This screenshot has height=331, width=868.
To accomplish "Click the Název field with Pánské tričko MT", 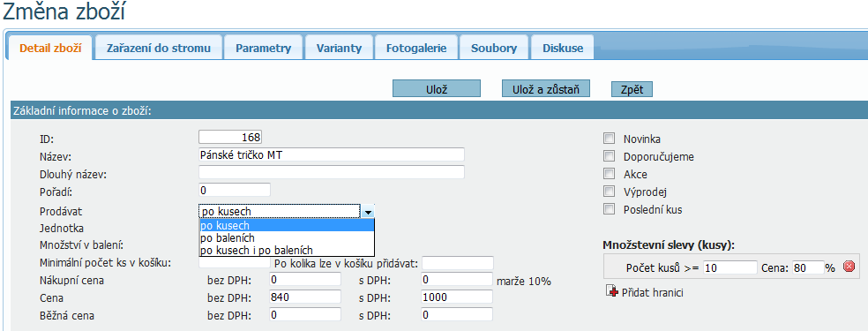I will (331, 154).
